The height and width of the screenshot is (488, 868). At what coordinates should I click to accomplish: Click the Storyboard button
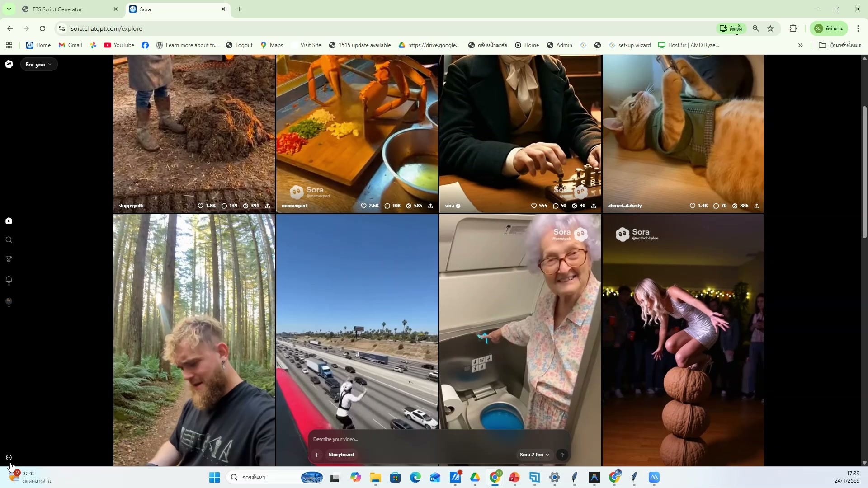click(341, 455)
